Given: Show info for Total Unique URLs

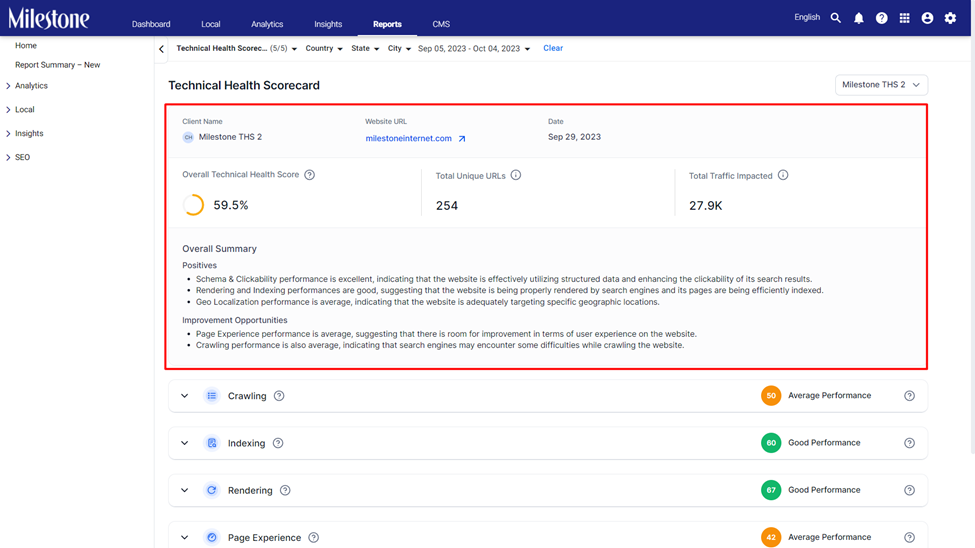Looking at the screenshot, I should click(515, 175).
